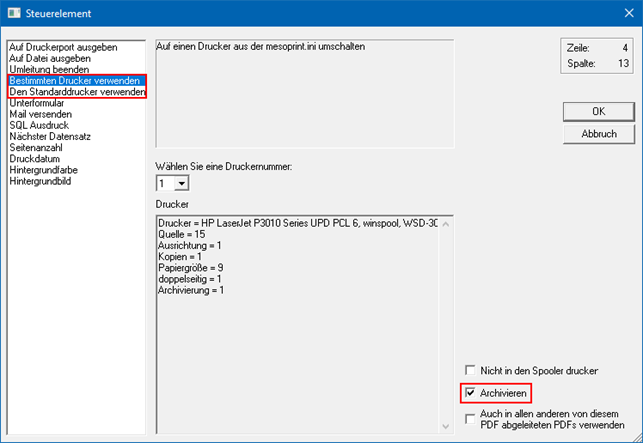The height and width of the screenshot is (443, 643).
Task: Choose Hintergrundfarbe list entry
Action: point(44,169)
